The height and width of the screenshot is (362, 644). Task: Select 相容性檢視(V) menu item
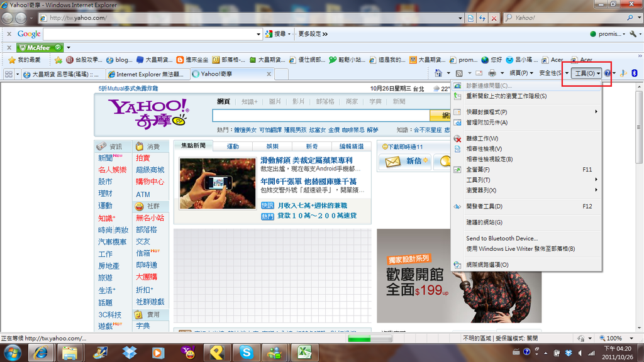pyautogui.click(x=526, y=148)
